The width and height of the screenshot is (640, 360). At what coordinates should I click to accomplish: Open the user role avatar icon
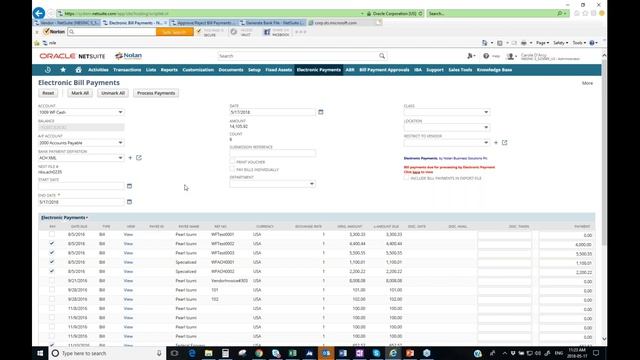510,56
